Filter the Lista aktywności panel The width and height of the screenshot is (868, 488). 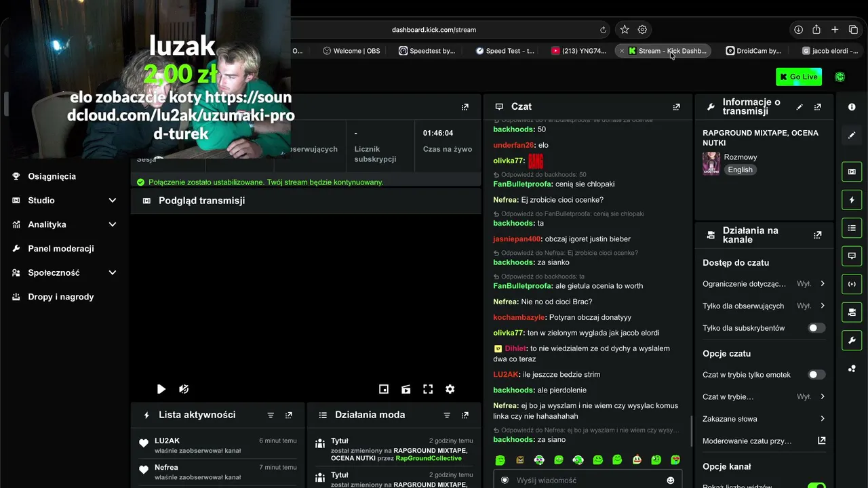(271, 415)
